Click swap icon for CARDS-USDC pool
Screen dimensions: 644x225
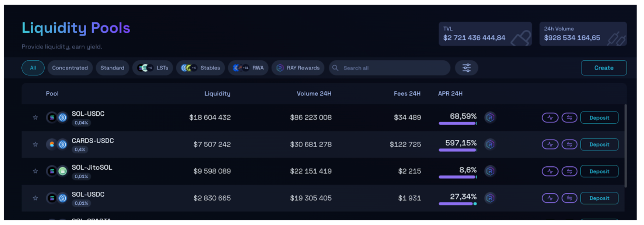pos(569,144)
